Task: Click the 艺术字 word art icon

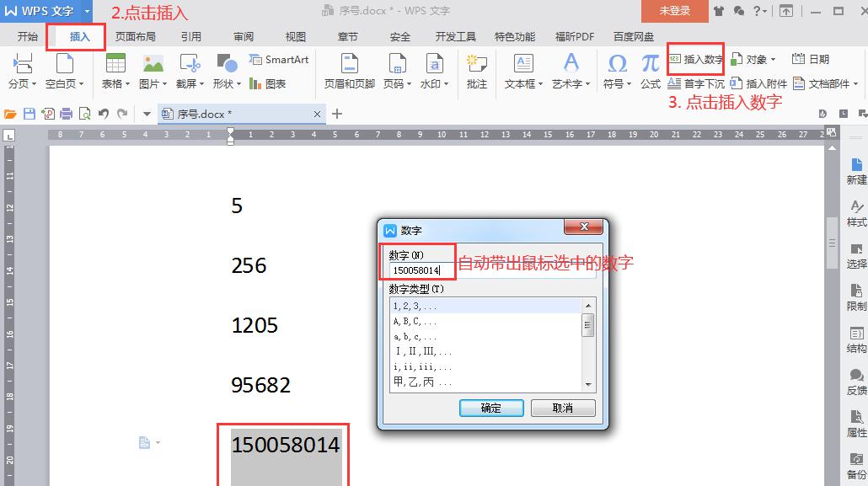Action: click(571, 63)
